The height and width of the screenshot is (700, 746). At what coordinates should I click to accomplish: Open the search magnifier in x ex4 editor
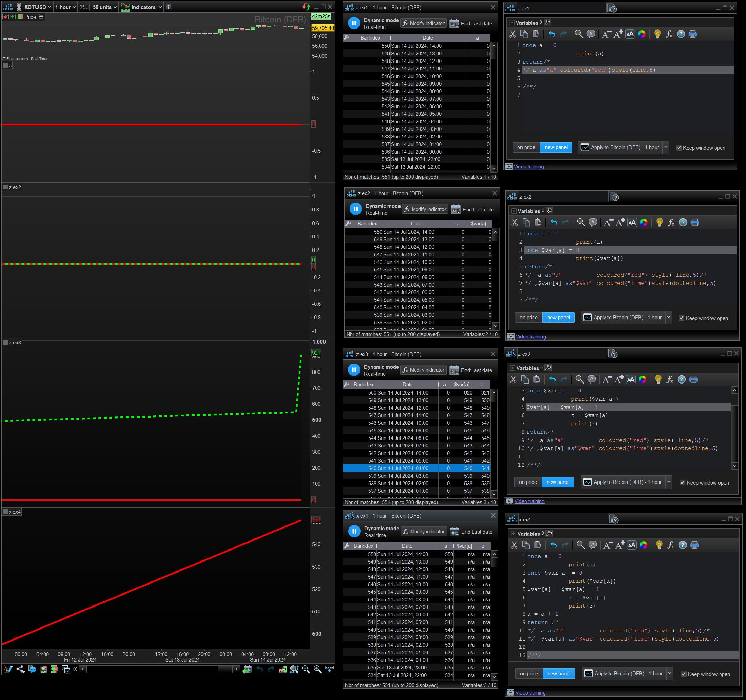[581, 545]
